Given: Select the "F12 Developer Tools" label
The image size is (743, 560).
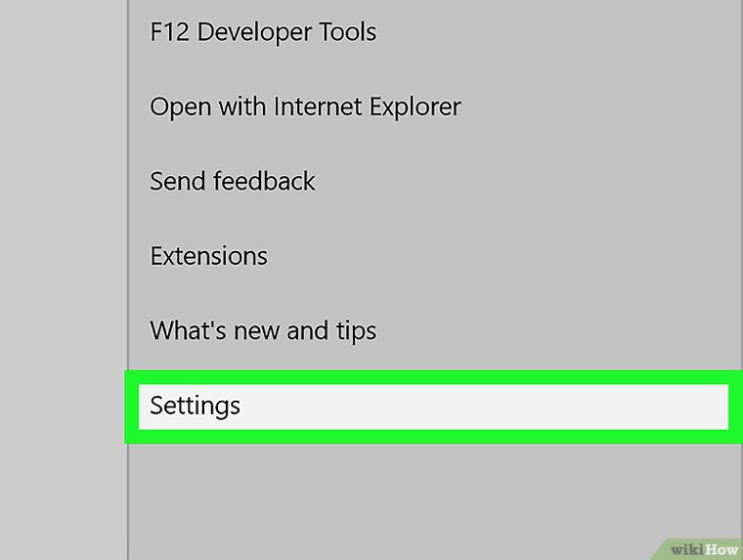Looking at the screenshot, I should point(263,32).
